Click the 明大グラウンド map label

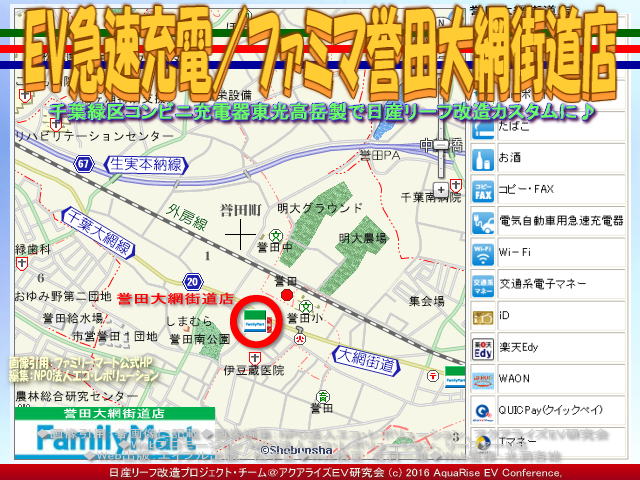click(320, 208)
